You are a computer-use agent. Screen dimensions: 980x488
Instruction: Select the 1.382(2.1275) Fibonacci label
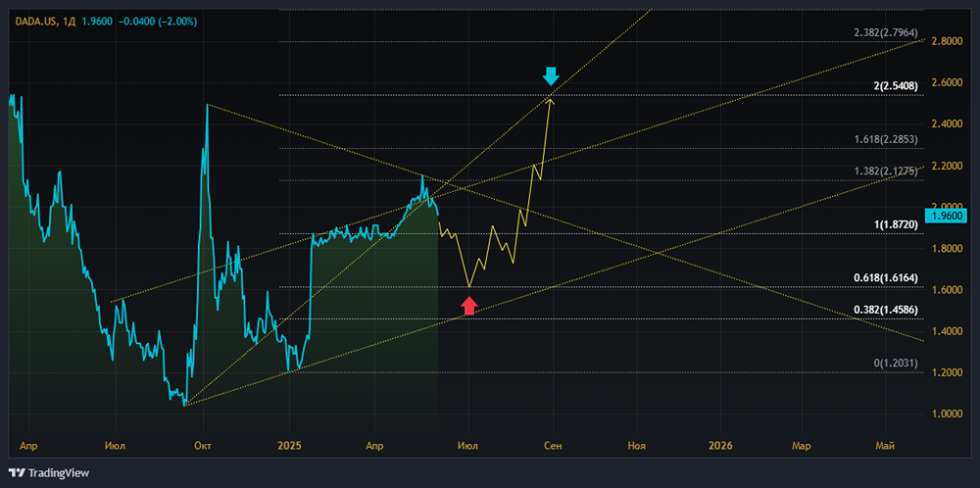point(887,171)
